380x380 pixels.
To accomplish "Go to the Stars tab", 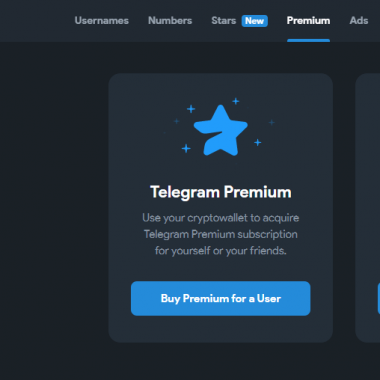I will point(224,21).
